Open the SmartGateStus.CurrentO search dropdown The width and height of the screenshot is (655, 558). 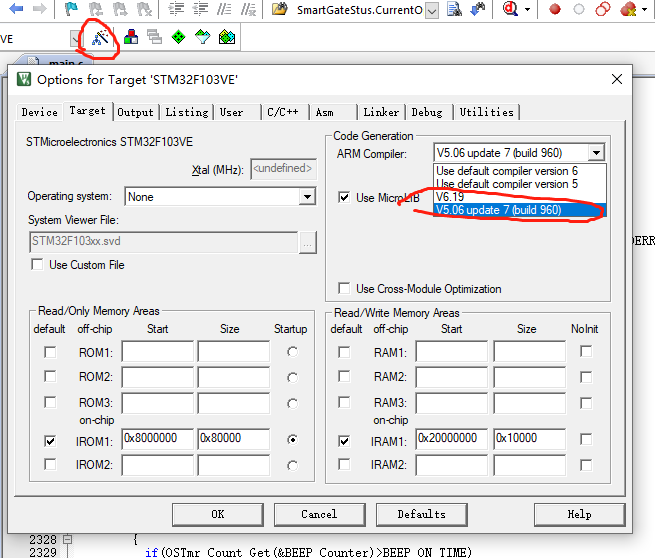[x=432, y=10]
